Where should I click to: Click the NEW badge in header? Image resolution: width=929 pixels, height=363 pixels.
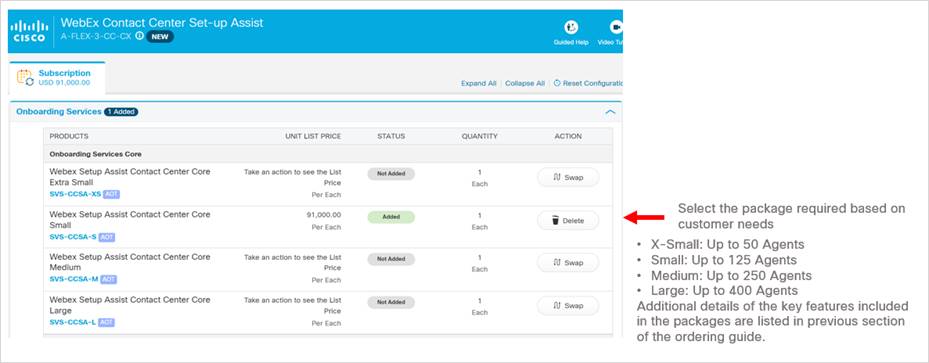tap(160, 36)
